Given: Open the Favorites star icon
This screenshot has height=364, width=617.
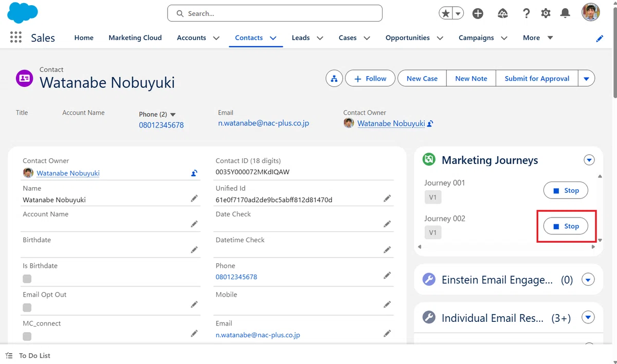Looking at the screenshot, I should [445, 14].
